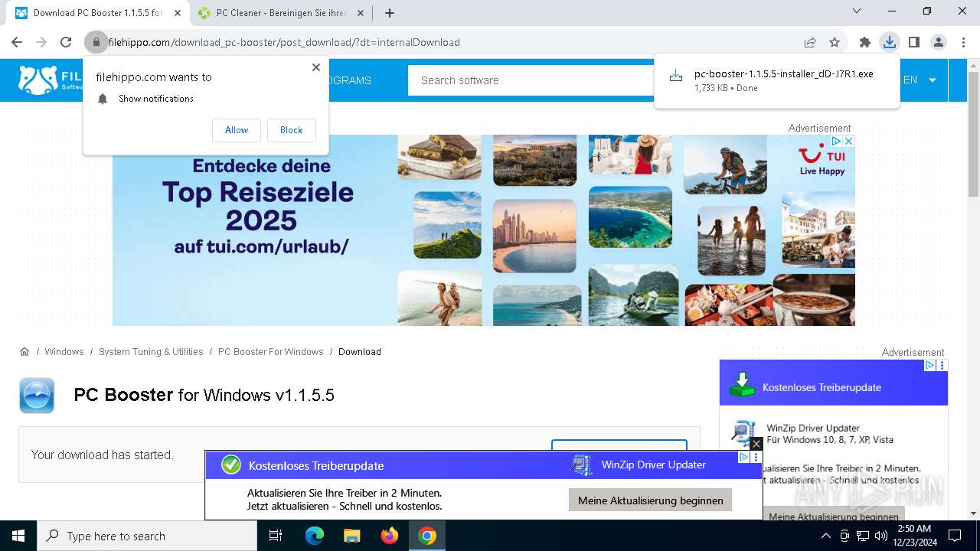Show hidden system tray icons
The image size is (980, 551).
coord(826,536)
